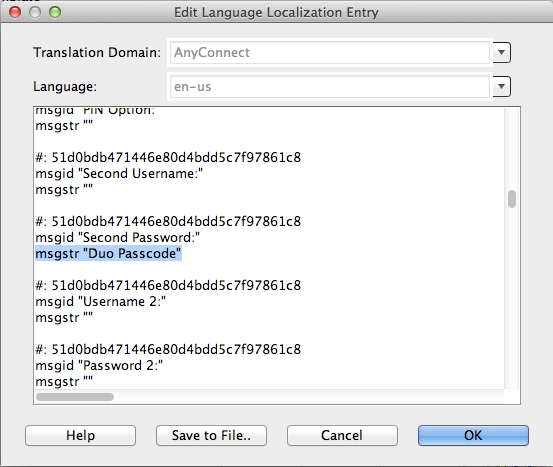Click the highlighted msgstr "Duo Passcode" line

click(108, 253)
